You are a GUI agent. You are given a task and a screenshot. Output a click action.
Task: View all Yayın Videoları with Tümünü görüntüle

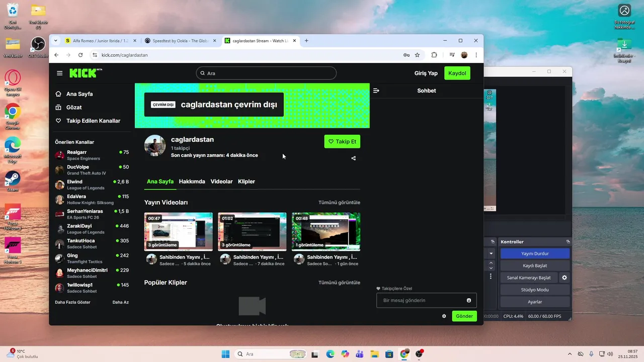click(339, 203)
